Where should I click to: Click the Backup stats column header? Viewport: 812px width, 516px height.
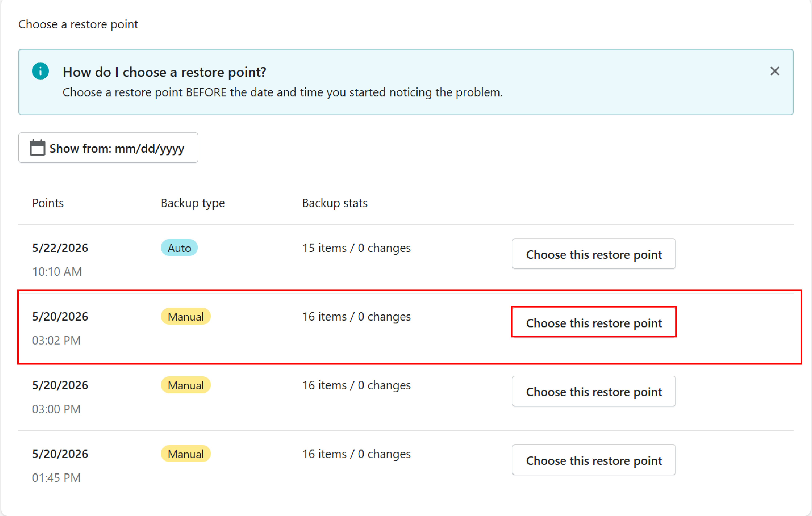click(334, 203)
